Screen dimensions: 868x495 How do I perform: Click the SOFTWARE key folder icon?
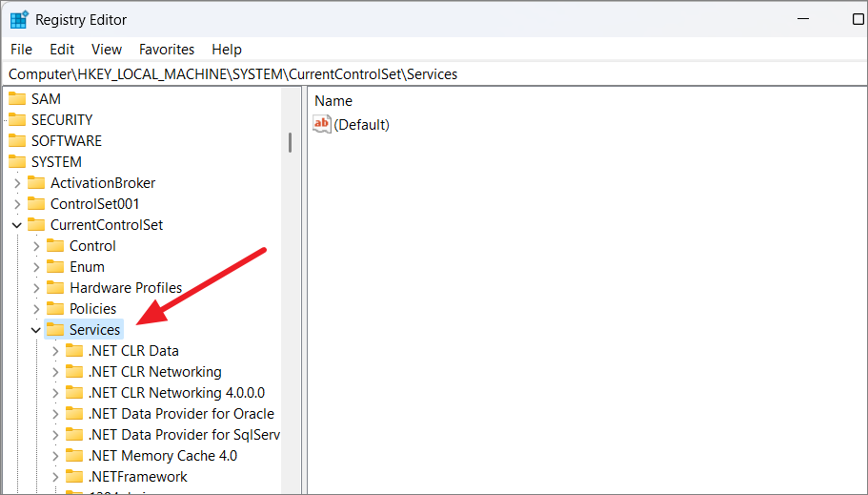tap(17, 141)
